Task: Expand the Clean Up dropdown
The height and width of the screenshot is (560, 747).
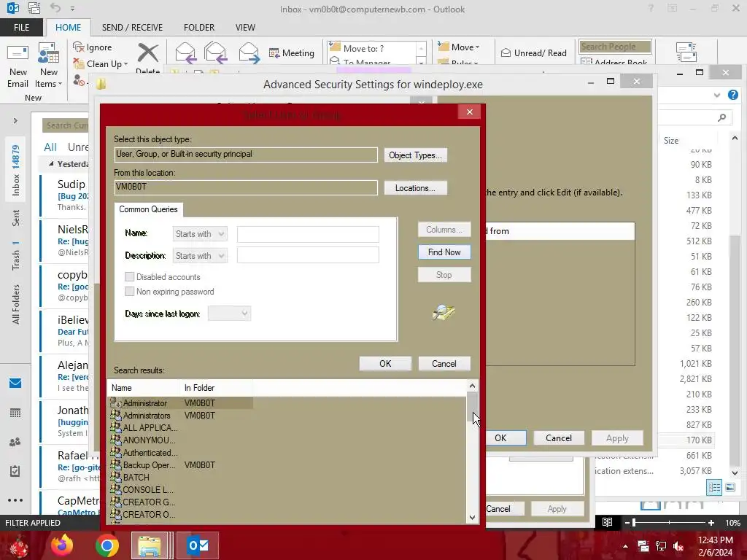Action: tap(125, 64)
